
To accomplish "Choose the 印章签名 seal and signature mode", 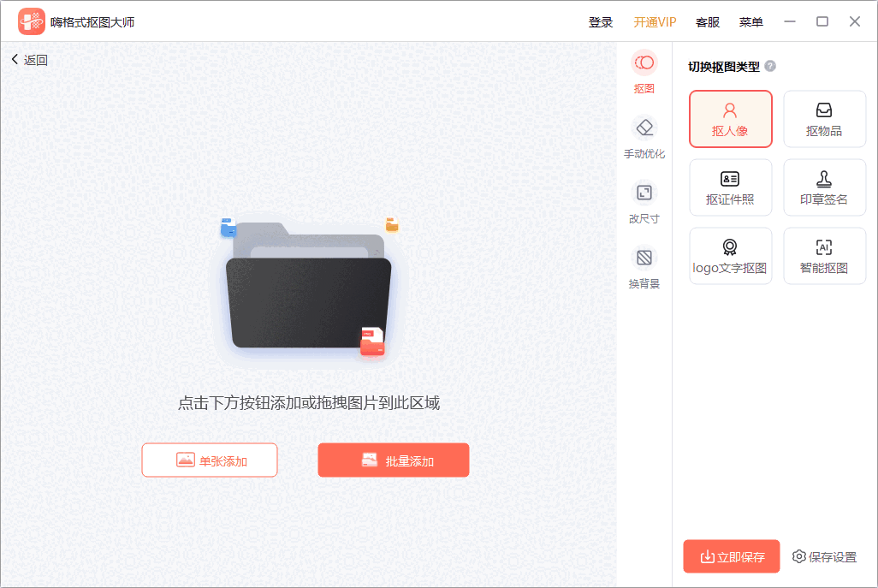I will tap(824, 187).
